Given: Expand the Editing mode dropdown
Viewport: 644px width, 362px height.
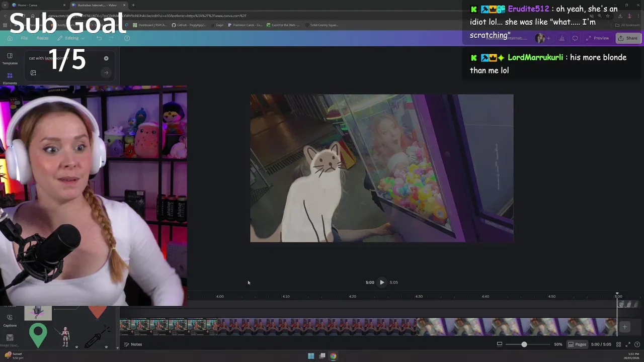Looking at the screenshot, I should (71, 38).
